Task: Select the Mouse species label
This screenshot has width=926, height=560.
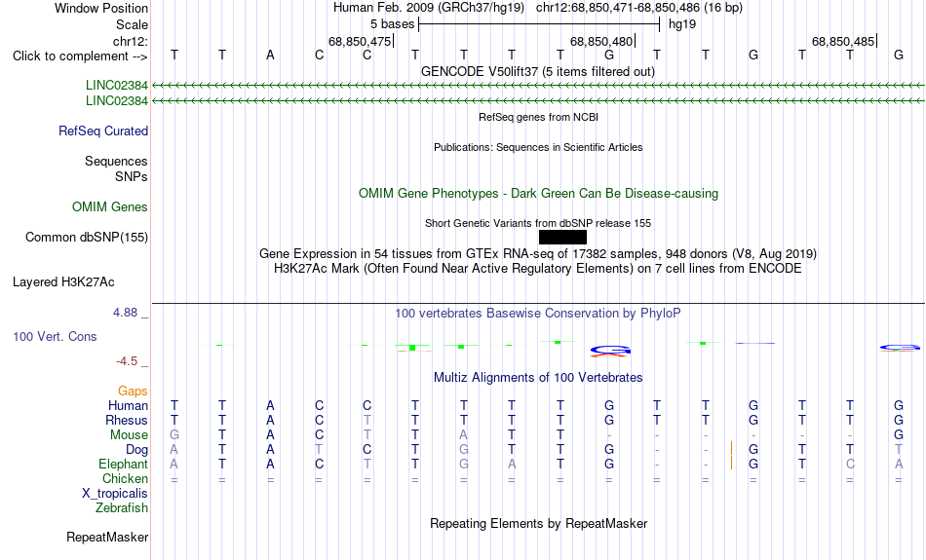Action: pyautogui.click(x=129, y=435)
